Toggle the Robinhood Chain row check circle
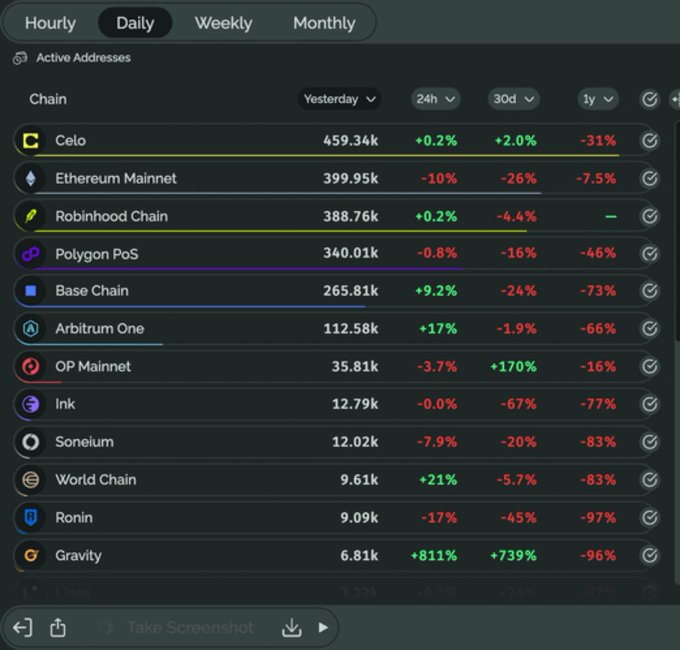 tap(649, 216)
